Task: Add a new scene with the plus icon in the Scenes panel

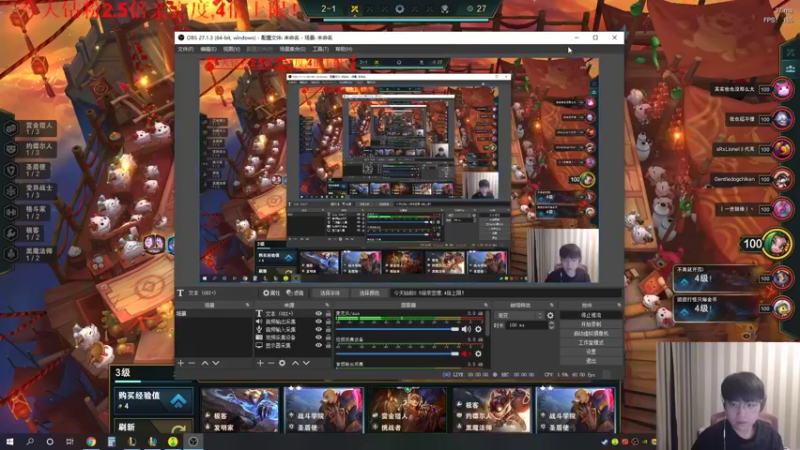Action: point(181,363)
